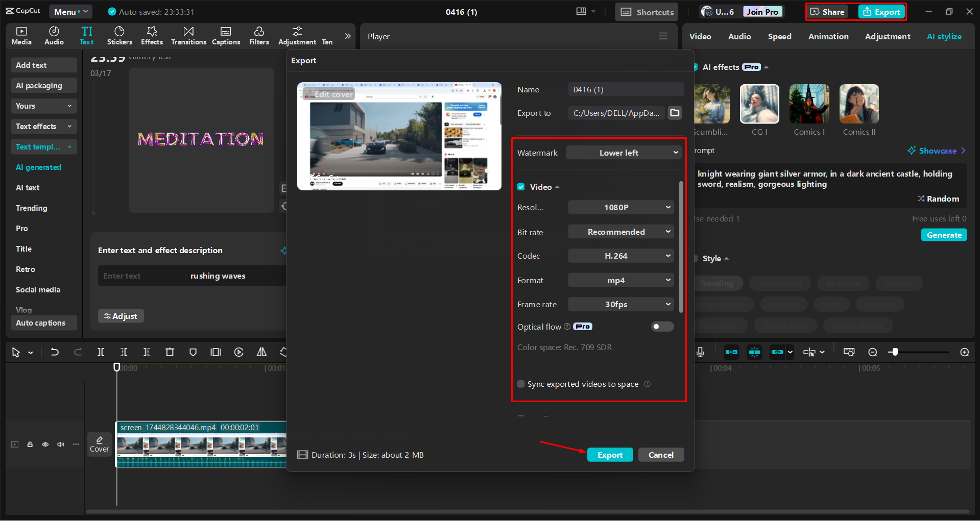The width and height of the screenshot is (980, 521).
Task: Browse export folder location
Action: coord(675,113)
